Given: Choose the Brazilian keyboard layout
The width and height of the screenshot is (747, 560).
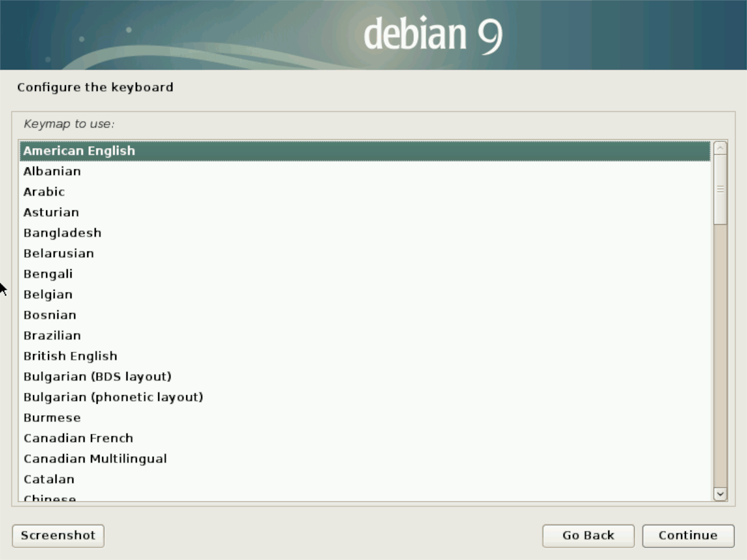Looking at the screenshot, I should [x=52, y=335].
